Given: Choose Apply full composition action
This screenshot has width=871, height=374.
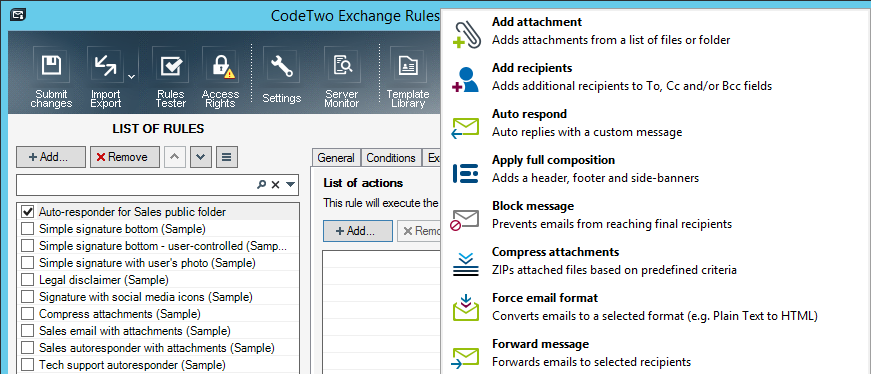Looking at the screenshot, I should click(x=655, y=169).
